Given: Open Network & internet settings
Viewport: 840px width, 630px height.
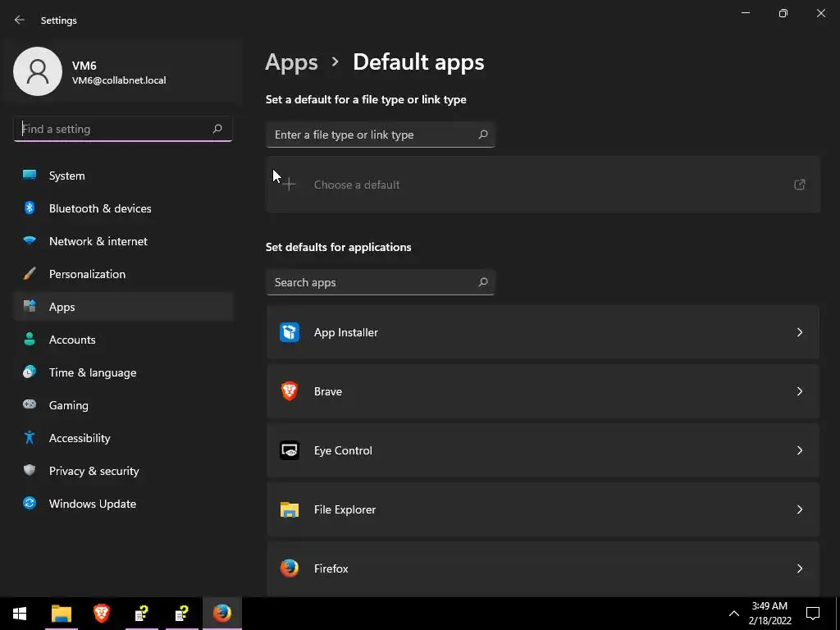Looking at the screenshot, I should pos(124,241).
